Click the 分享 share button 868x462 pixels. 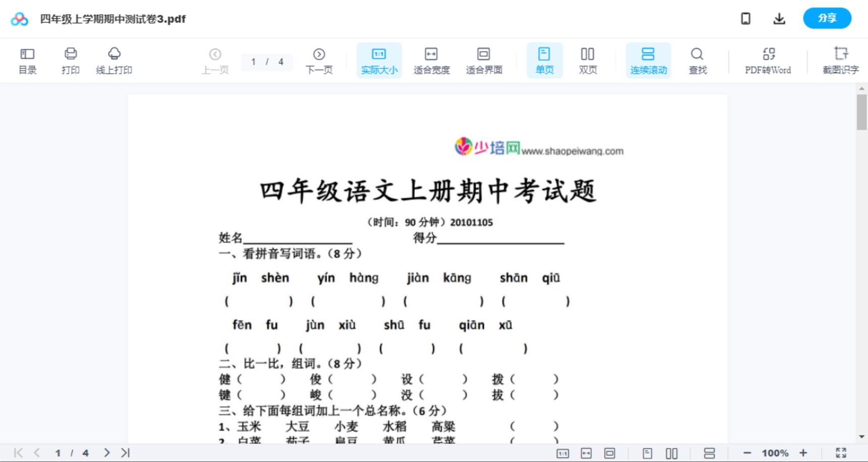click(827, 18)
